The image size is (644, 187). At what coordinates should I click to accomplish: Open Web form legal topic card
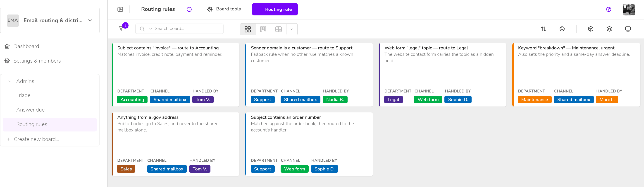tap(443, 75)
